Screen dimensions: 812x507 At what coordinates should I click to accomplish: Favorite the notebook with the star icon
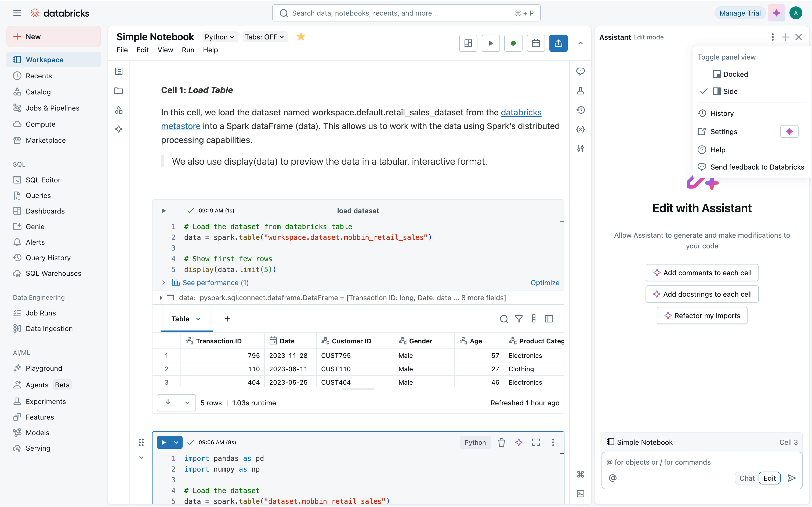[x=301, y=37]
